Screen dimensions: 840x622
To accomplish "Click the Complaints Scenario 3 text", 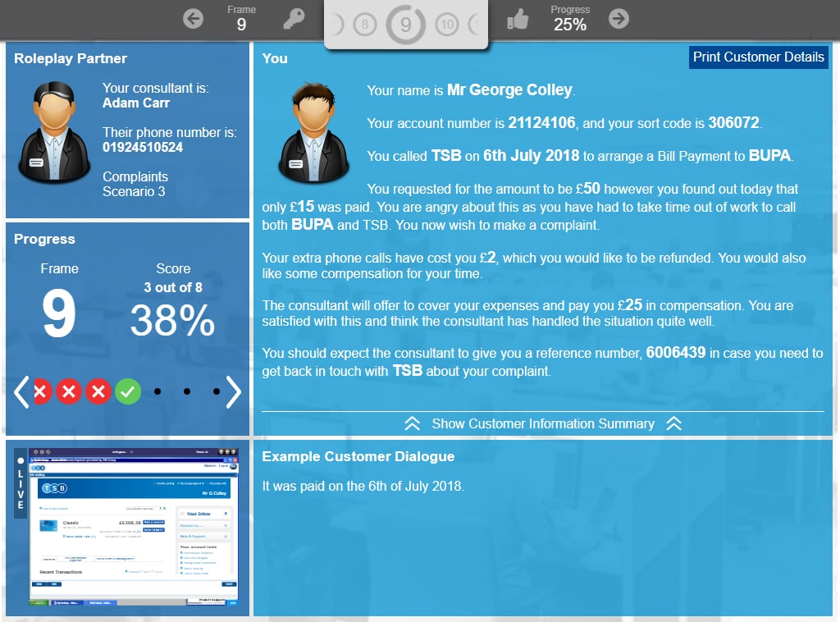I will tap(135, 184).
